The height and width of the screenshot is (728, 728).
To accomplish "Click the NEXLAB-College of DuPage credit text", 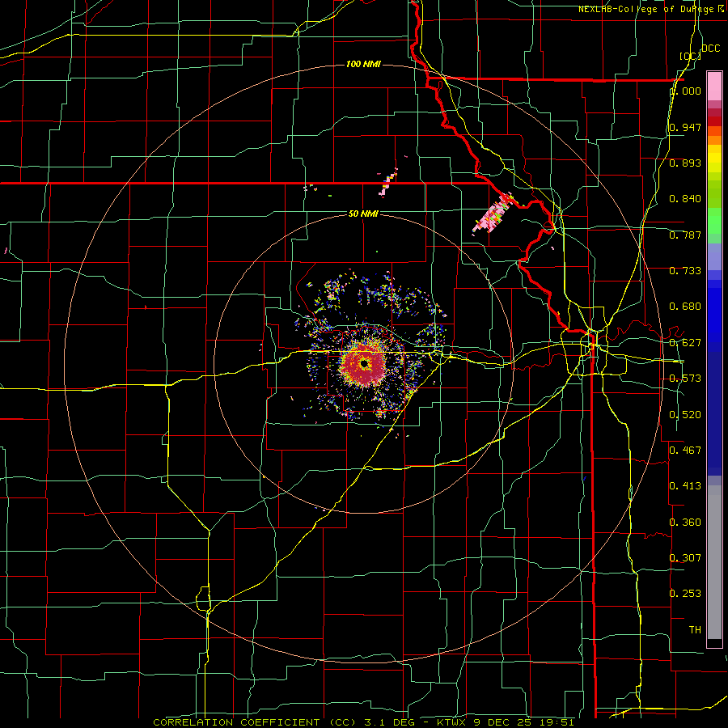I will click(650, 9).
